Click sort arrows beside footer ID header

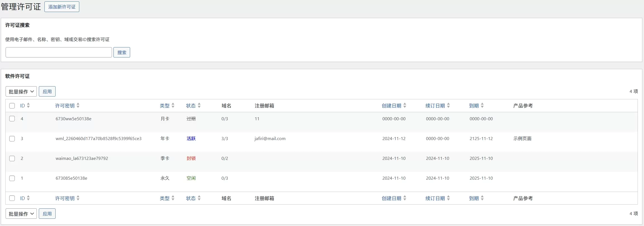pos(28,198)
